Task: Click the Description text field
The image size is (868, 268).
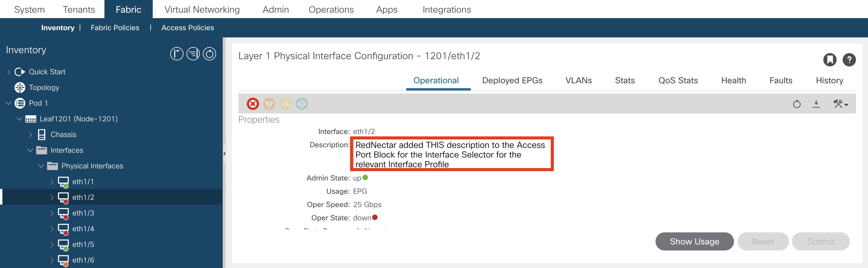Action: [x=451, y=154]
